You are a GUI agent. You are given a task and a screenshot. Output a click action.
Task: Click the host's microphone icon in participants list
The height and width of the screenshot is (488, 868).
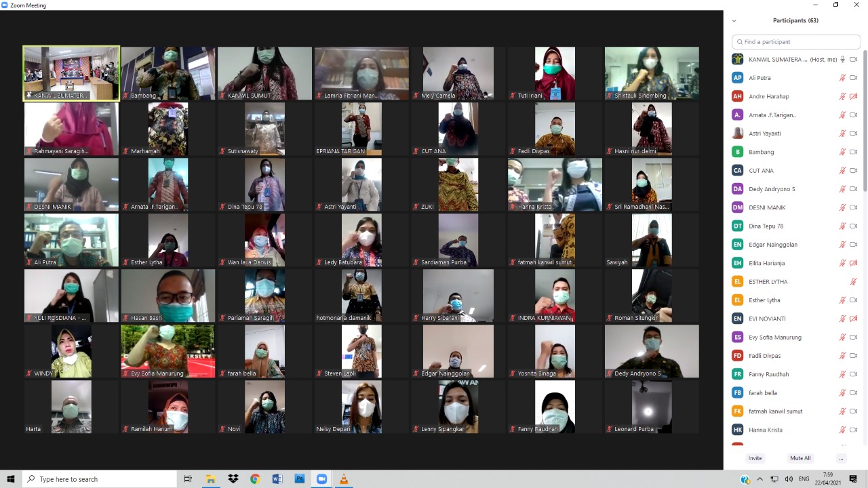842,60
